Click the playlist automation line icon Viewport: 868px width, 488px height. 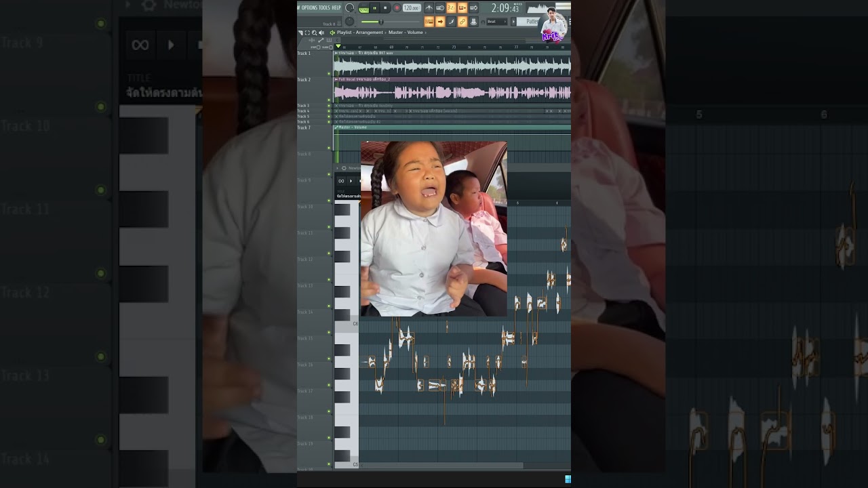[321, 40]
